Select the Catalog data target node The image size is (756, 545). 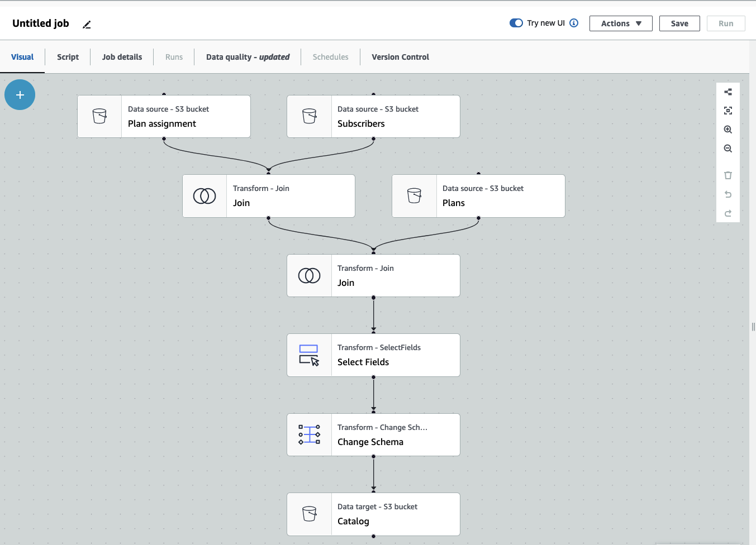373,514
